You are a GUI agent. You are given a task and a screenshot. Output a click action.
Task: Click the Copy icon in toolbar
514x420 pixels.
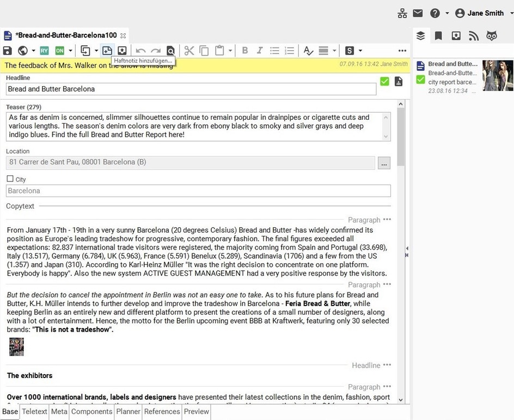[x=204, y=51]
